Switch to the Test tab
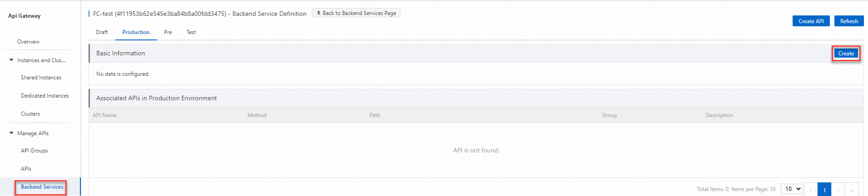Image resolution: width=868 pixels, height=196 pixels. click(x=191, y=32)
